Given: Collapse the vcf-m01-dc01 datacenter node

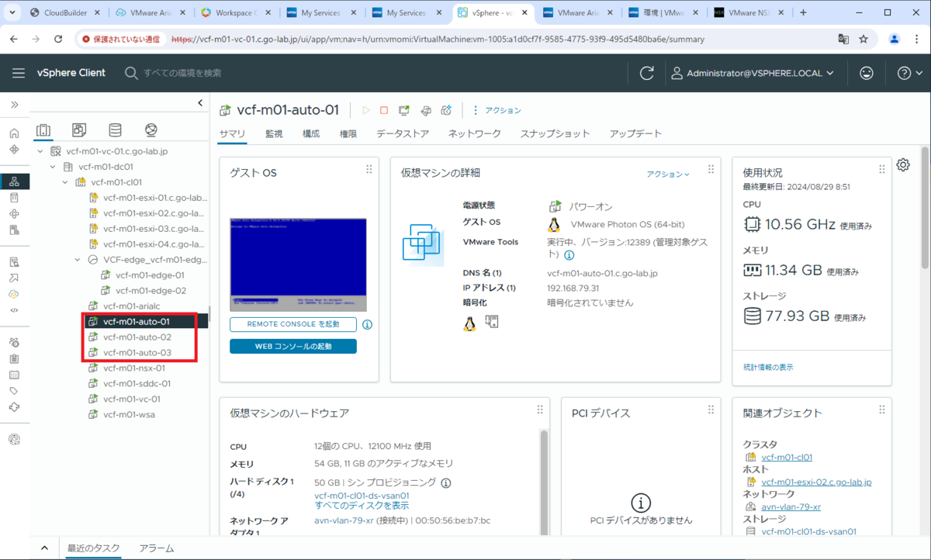Looking at the screenshot, I should pyautogui.click(x=53, y=167).
